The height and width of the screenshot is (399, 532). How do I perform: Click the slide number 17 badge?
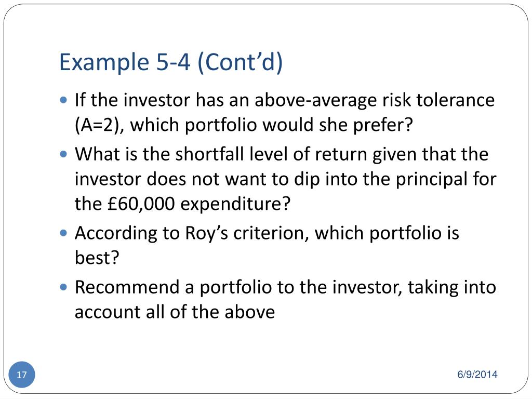[x=21, y=375]
